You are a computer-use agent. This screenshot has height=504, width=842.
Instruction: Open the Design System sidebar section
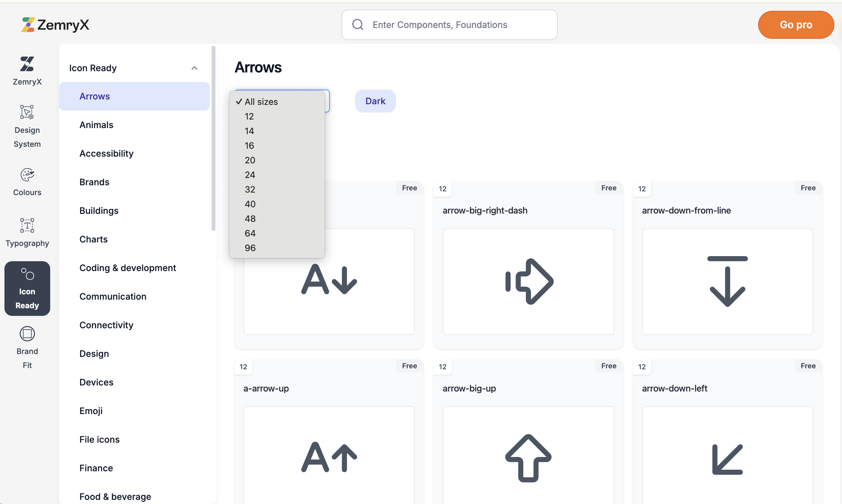tap(27, 126)
